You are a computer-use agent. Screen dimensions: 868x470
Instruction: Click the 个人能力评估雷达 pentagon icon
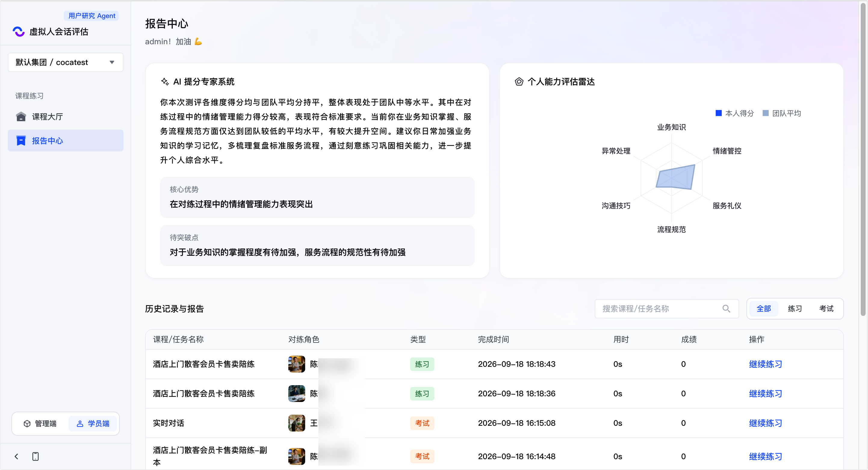519,82
